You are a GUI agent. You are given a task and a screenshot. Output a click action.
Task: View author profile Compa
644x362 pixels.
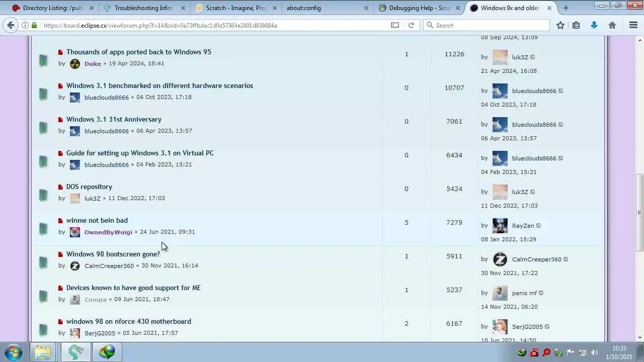95,299
